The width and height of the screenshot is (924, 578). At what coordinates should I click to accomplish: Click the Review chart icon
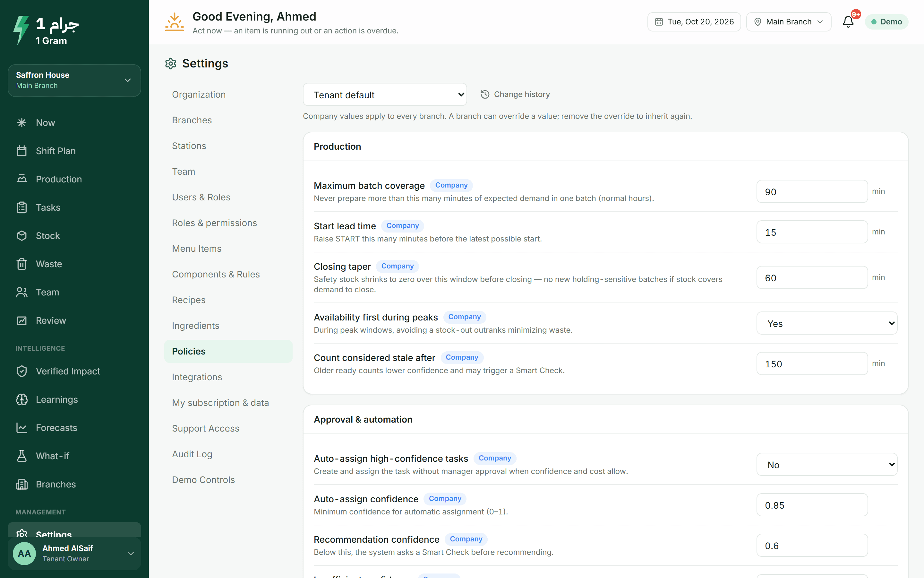click(22, 321)
